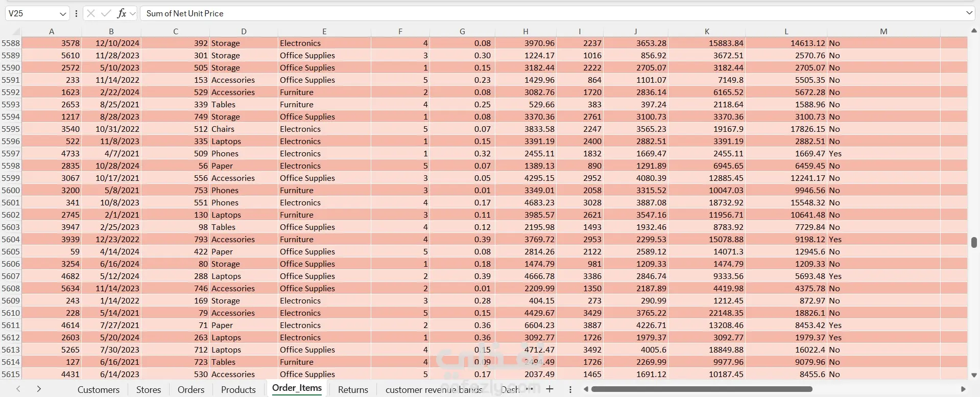Open the Orders sheet tab
Viewport: 980px width, 397px height.
pos(191,389)
